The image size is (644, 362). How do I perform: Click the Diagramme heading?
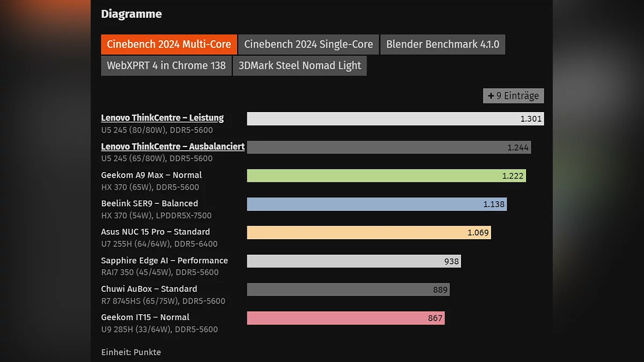coord(131,14)
